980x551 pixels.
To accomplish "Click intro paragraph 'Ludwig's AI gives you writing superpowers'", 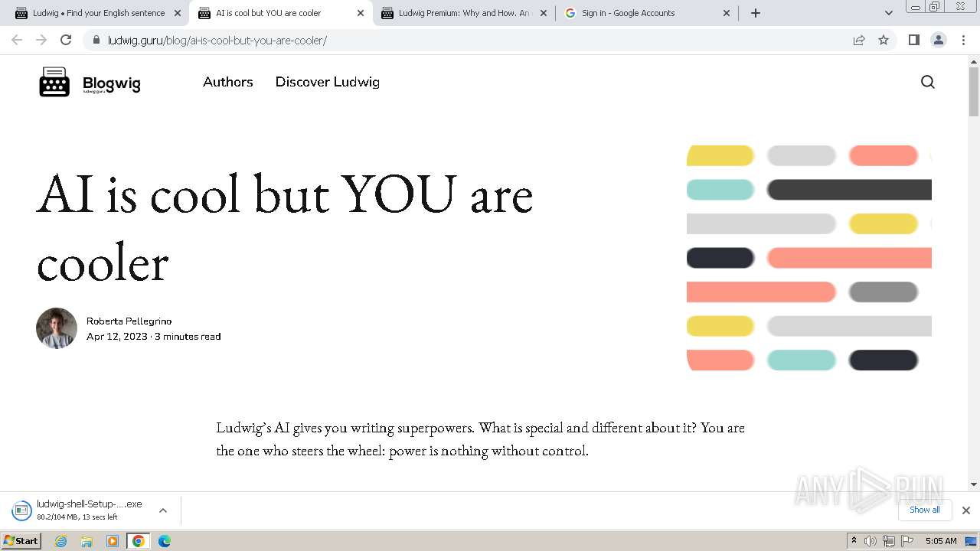I will tap(480, 439).
